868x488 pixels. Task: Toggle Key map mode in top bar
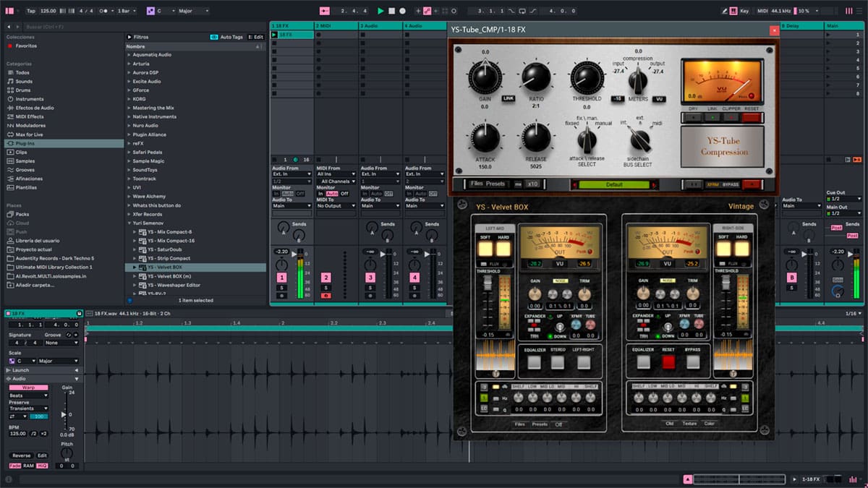[745, 11]
